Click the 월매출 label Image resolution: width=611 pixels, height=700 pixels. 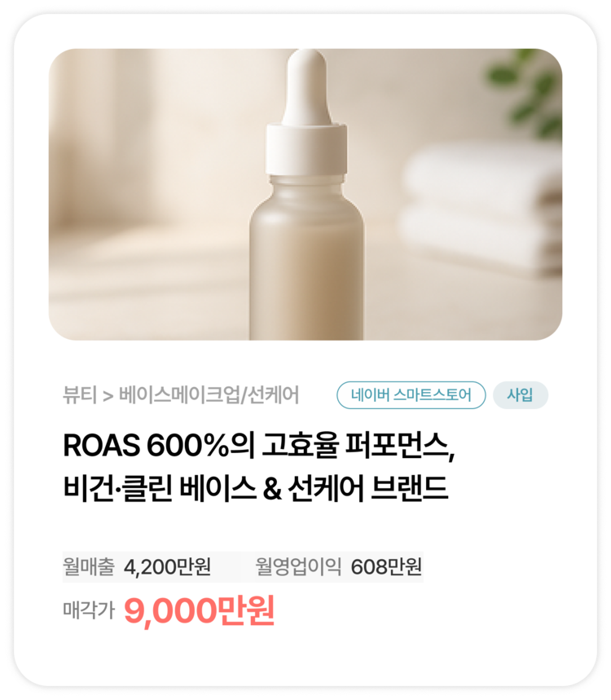click(88, 566)
